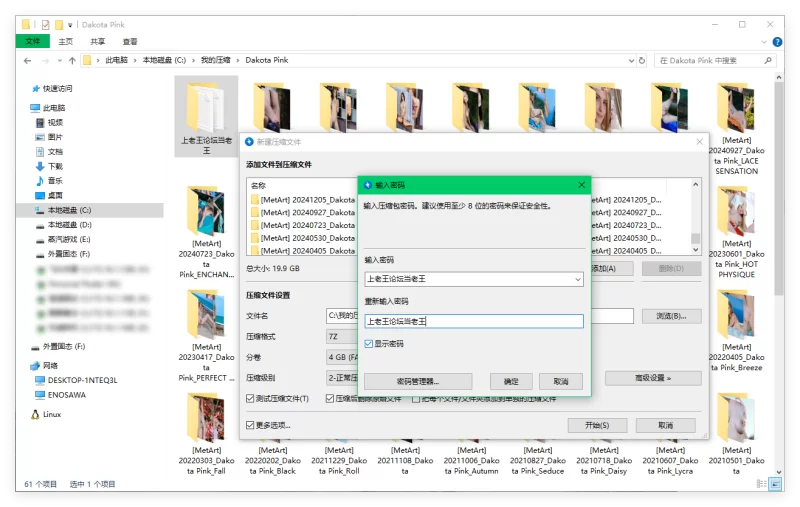Open the 文件 ribbon tab
The height and width of the screenshot is (507, 800).
click(x=33, y=41)
